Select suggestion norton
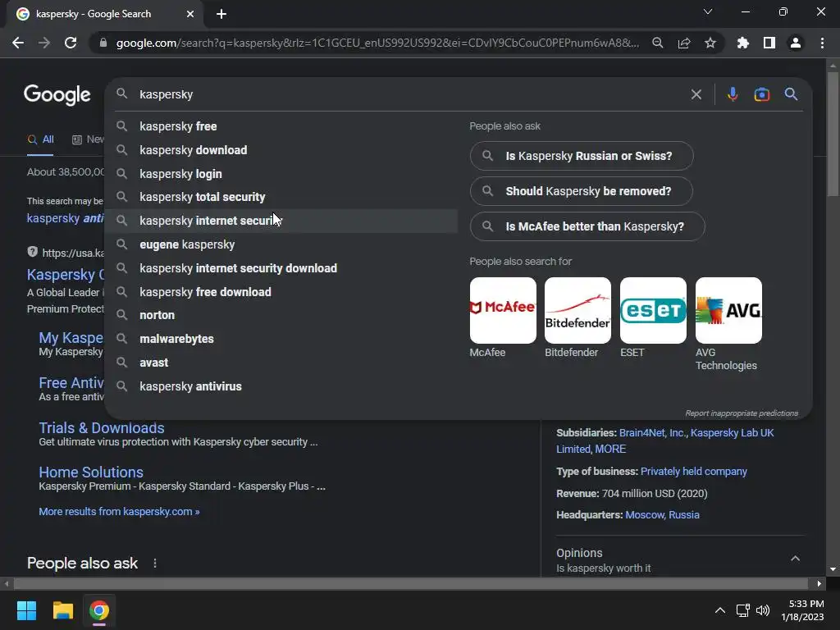This screenshot has width=840, height=630. coord(281,315)
